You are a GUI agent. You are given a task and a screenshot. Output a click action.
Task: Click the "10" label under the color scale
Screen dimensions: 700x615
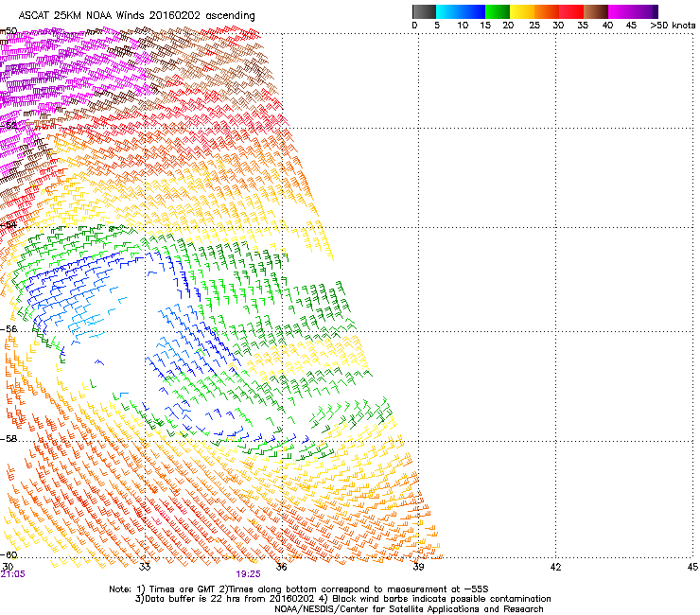pyautogui.click(x=463, y=26)
